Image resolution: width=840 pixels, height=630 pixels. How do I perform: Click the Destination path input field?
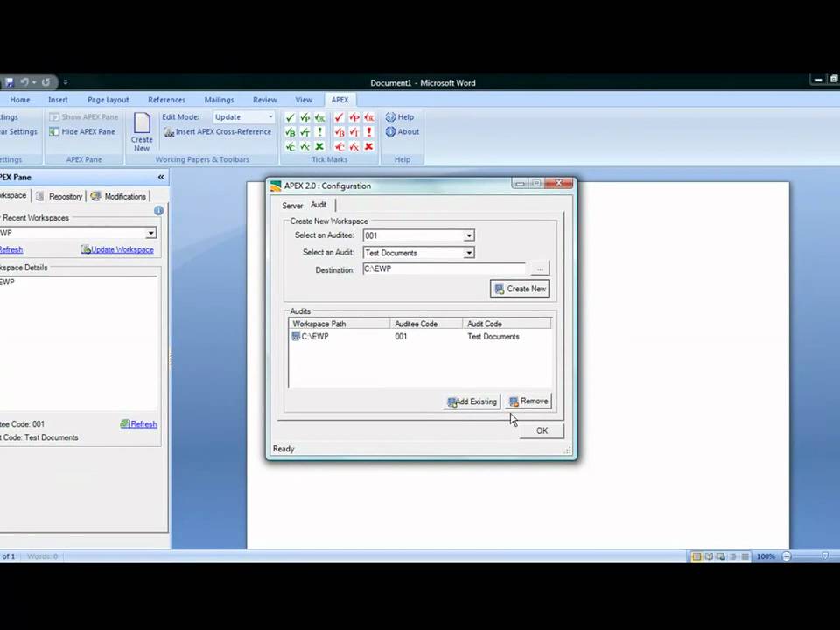tap(444, 269)
